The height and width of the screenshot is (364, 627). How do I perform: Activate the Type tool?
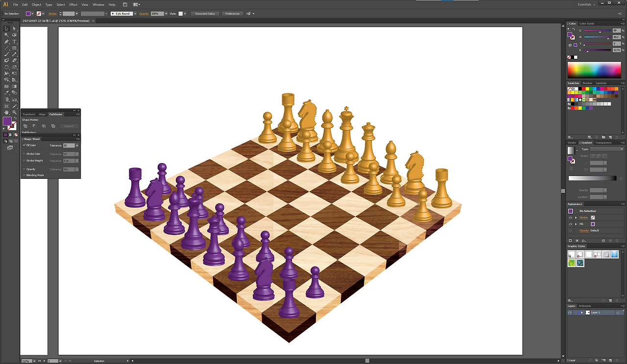coord(15,42)
